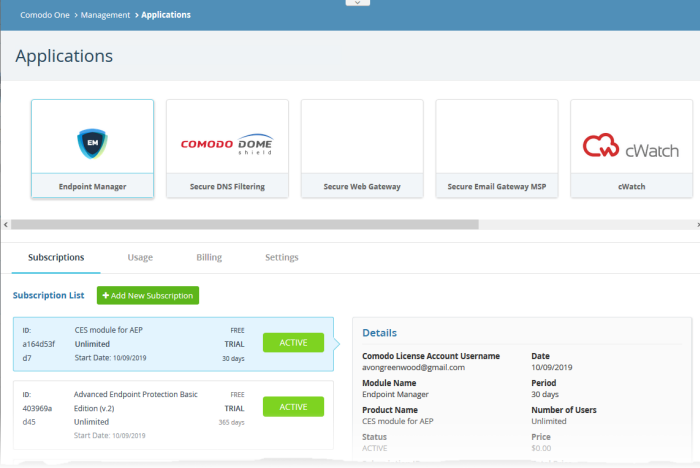Open the Endpoint Manager shield icon
700x468 pixels.
pos(92,144)
